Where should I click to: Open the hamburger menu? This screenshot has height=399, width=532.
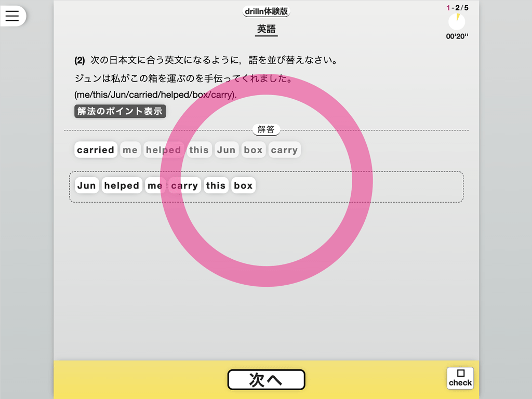coord(12,16)
